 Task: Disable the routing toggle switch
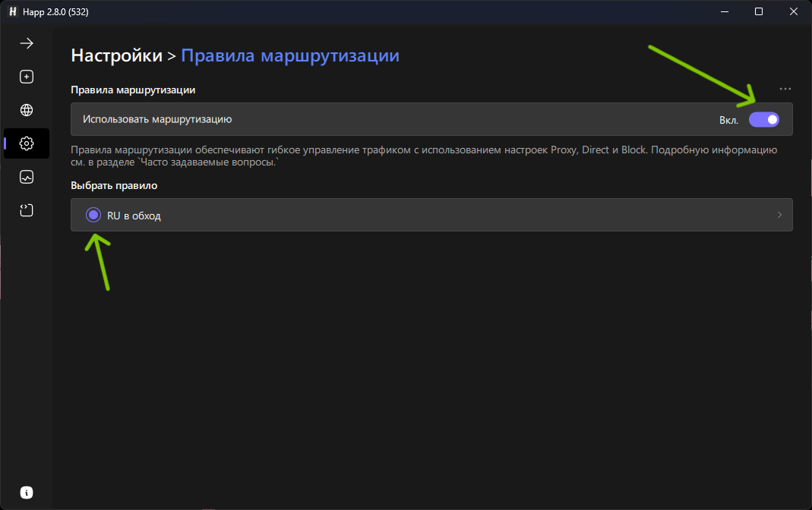coord(763,119)
